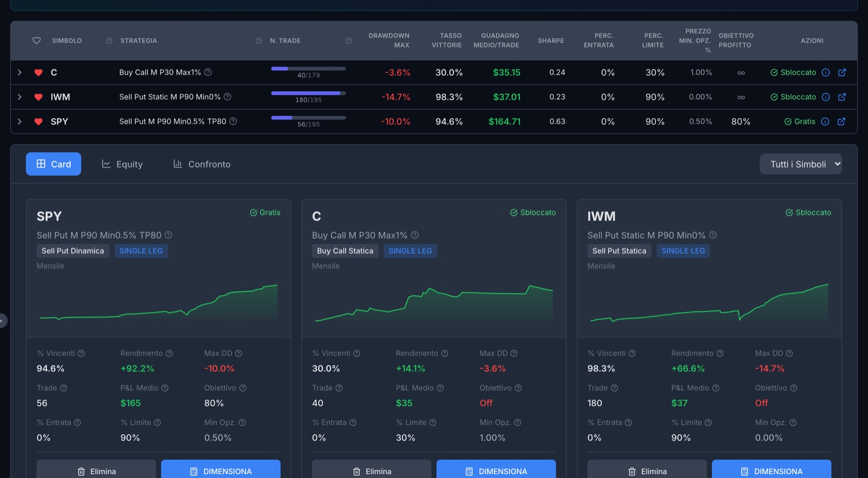Screen dimensions: 868x478
Task: Open the Tutti i Simboli dropdown
Action: coord(801,164)
